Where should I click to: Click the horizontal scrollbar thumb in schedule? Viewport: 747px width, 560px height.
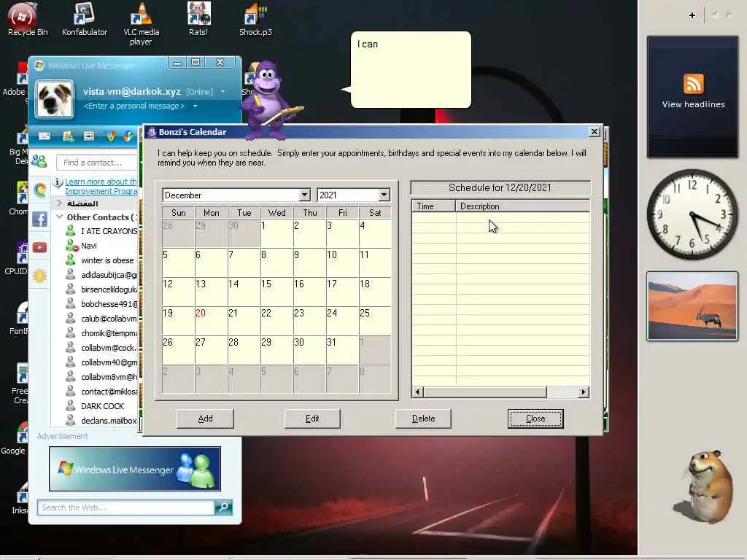click(485, 392)
